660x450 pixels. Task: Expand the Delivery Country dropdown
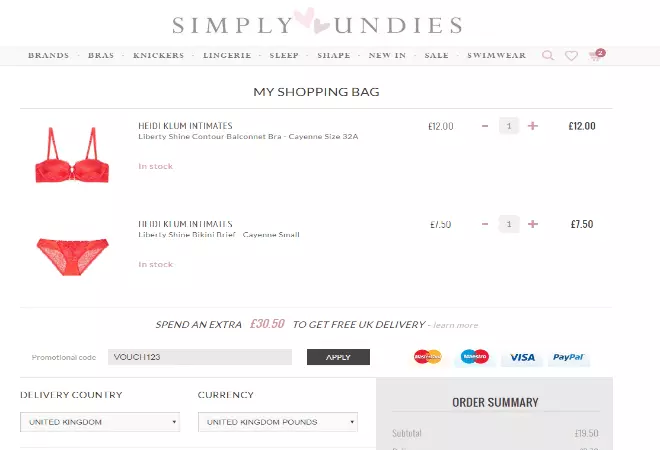pyautogui.click(x=100, y=422)
